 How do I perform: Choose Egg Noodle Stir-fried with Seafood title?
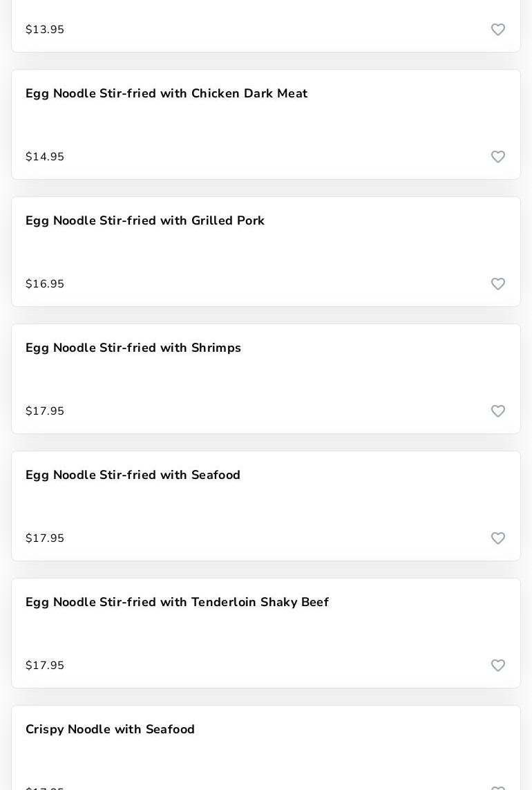coord(133,475)
